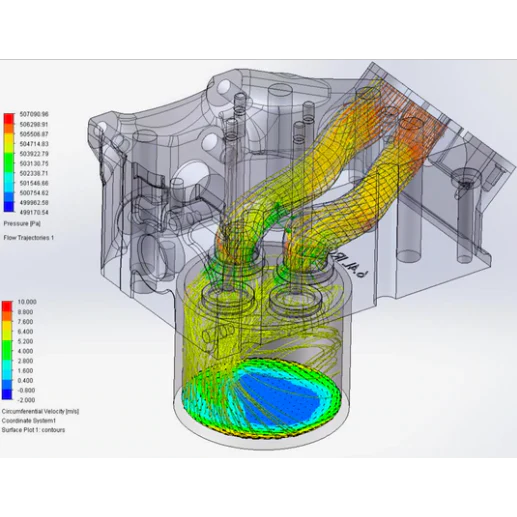Click the red swatch atop the pressure legend
The height and width of the screenshot is (517, 517).
[9, 119]
